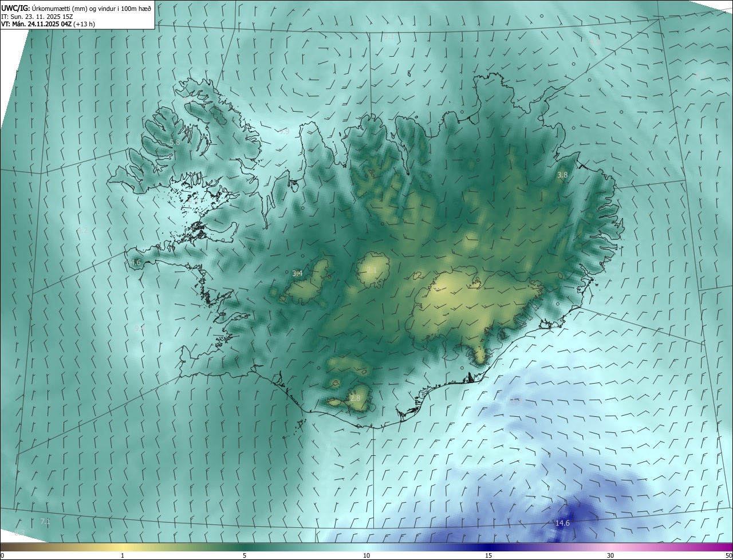Click the 7.1 value in the lower left corner
733x560 pixels.
pos(45,521)
